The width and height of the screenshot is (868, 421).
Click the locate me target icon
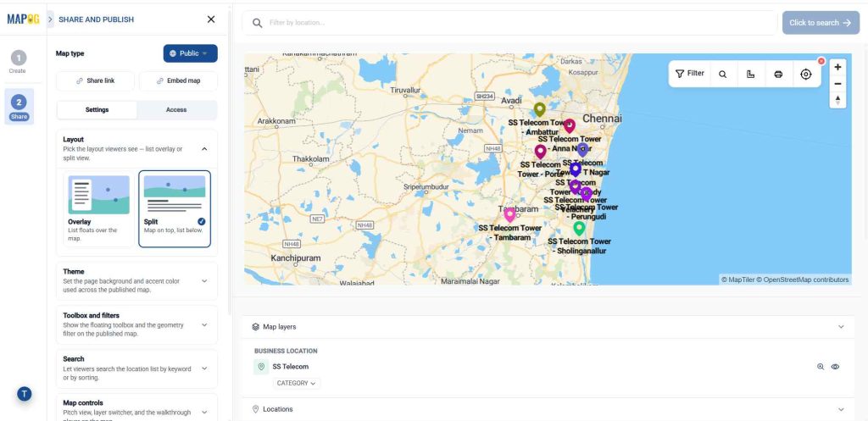pos(806,75)
